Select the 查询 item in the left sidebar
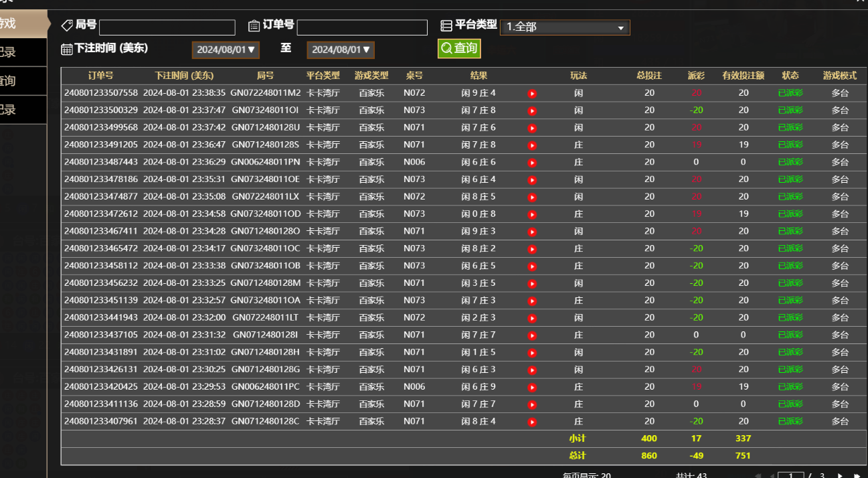This screenshot has width=868, height=478. pos(23,80)
